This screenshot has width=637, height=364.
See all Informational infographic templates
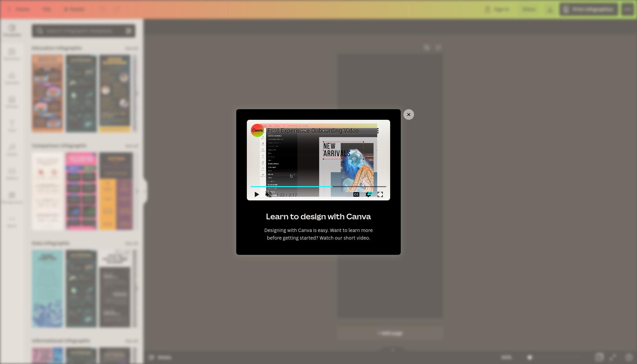pos(131,341)
